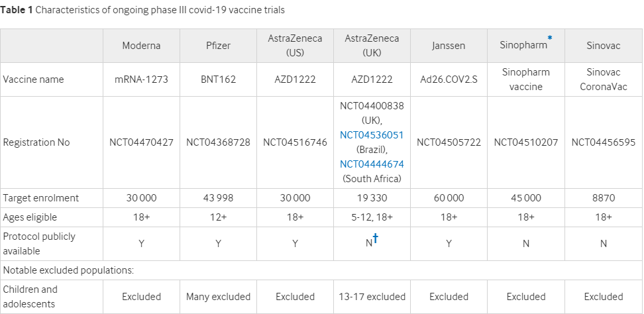The width and height of the screenshot is (644, 314).
Task: Click the asterisk footnote beside Sinopharm
Action: click(x=550, y=38)
